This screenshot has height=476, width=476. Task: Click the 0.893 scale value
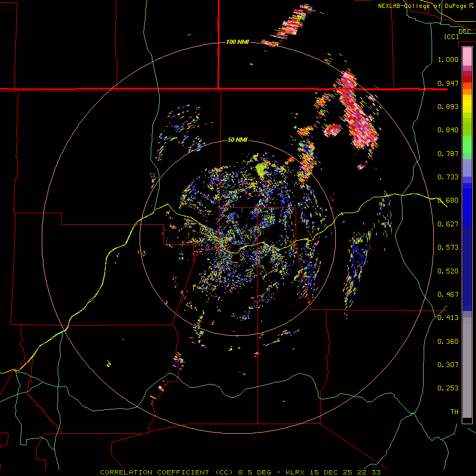pyautogui.click(x=448, y=106)
